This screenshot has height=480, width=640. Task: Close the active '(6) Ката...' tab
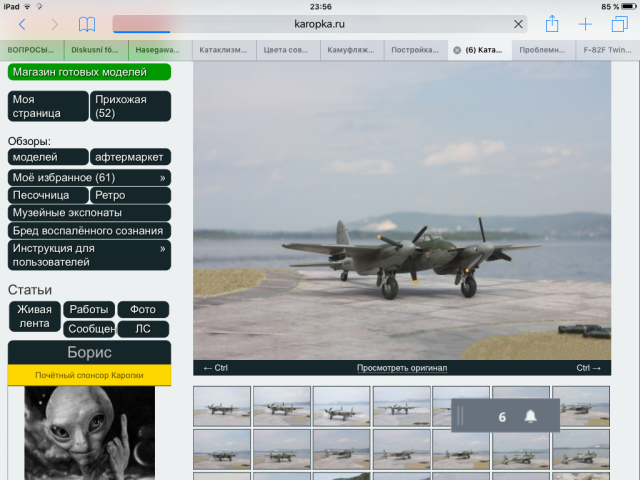[457, 49]
